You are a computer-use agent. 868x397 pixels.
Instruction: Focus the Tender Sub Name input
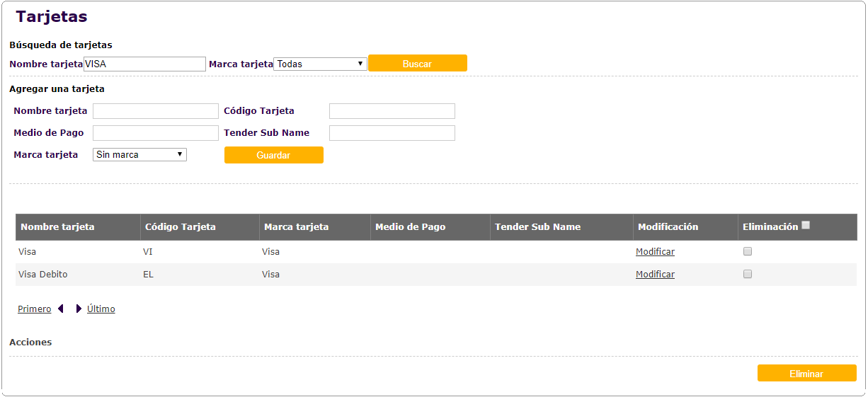[x=392, y=133]
